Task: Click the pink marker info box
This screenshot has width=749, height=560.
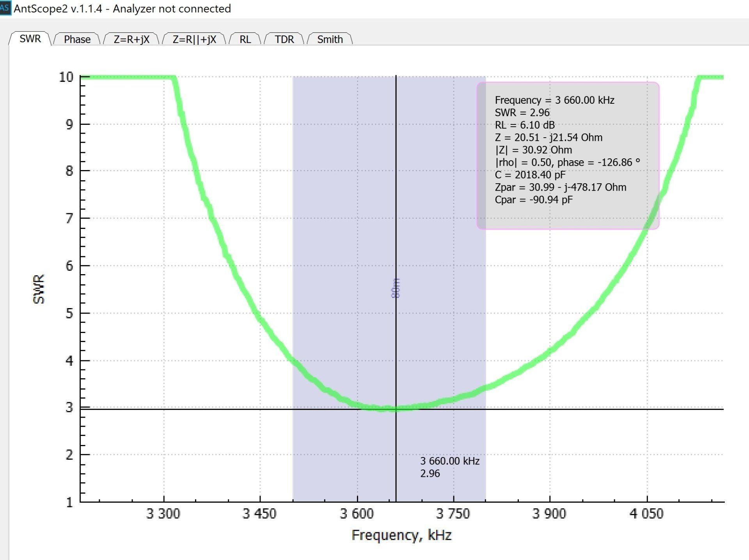Action: click(x=568, y=155)
